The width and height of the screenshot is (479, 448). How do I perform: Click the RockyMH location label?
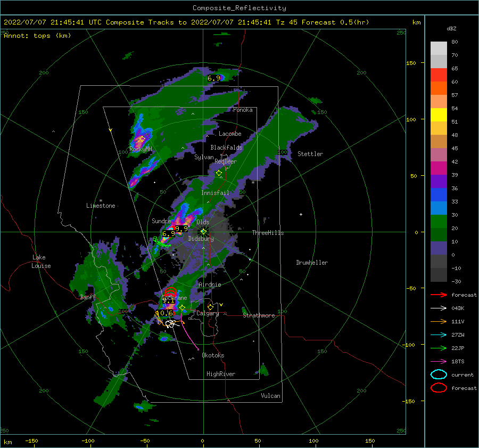pos(141,149)
